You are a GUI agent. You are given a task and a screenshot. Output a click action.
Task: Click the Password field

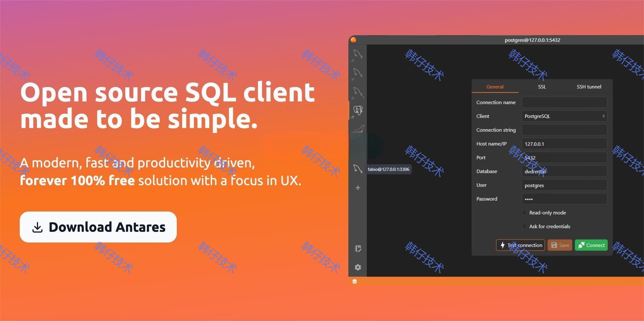[564, 199]
